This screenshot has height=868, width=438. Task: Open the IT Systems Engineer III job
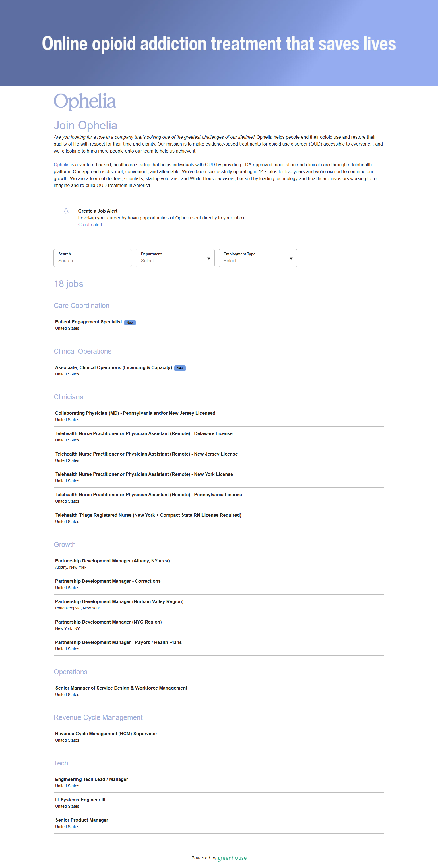[219, 803]
